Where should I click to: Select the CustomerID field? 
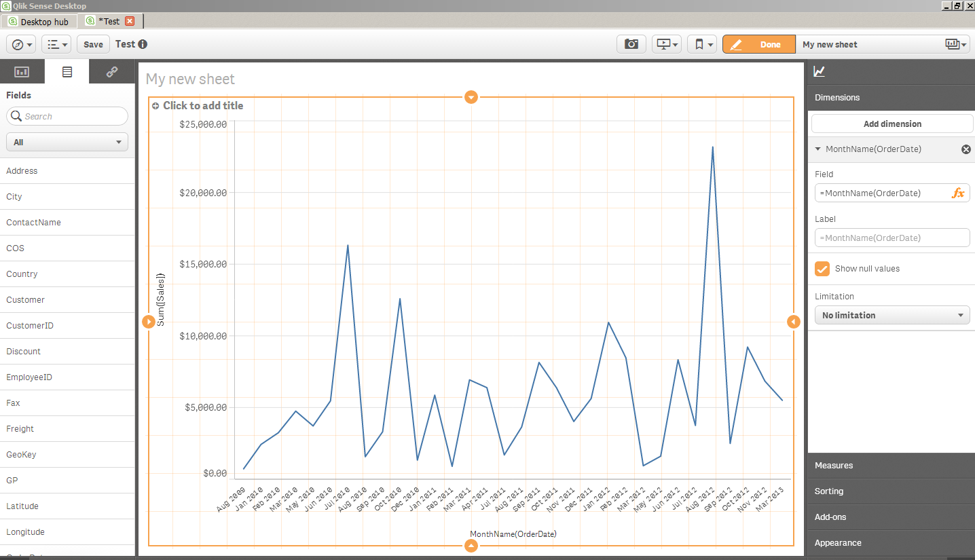point(67,326)
